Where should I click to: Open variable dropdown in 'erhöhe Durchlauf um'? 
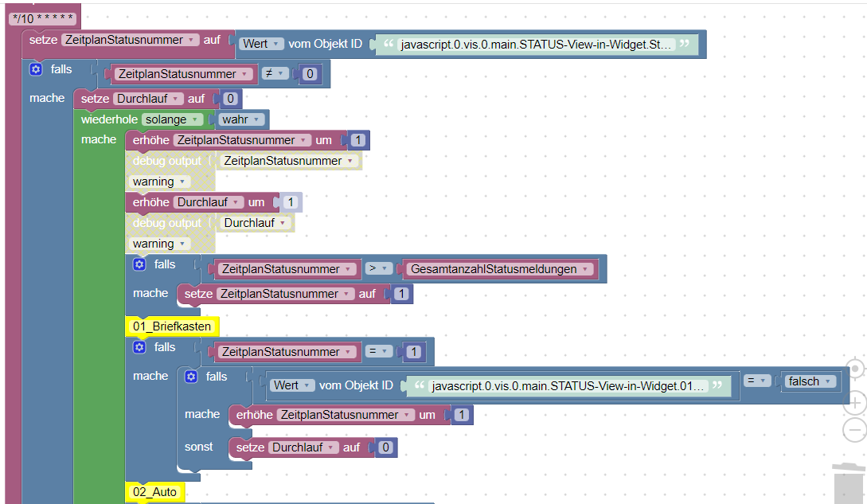[208, 202]
